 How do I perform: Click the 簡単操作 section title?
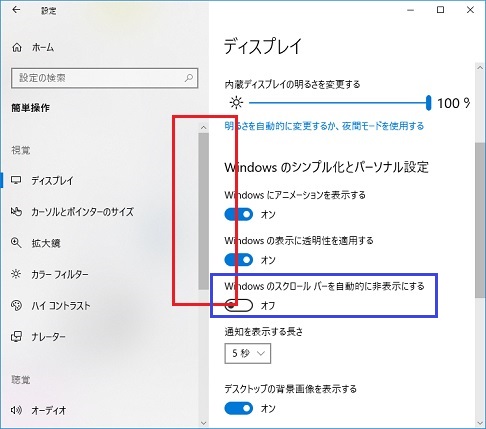coord(30,108)
